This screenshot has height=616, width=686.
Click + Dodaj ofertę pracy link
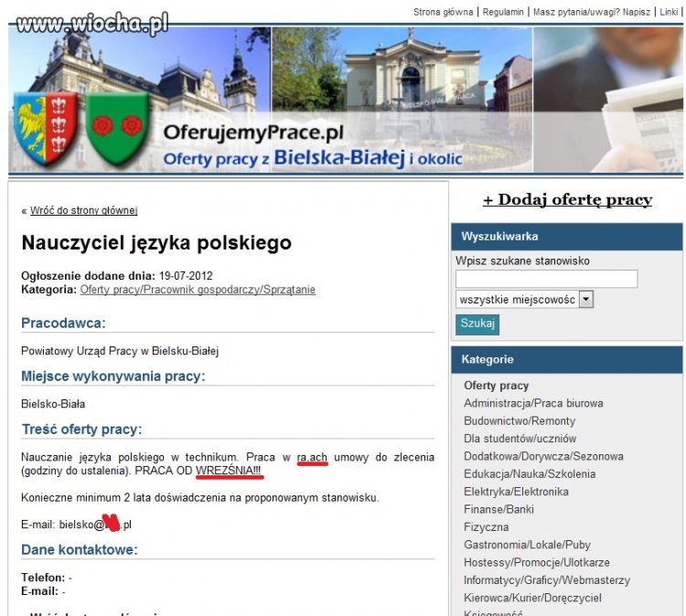tap(567, 200)
